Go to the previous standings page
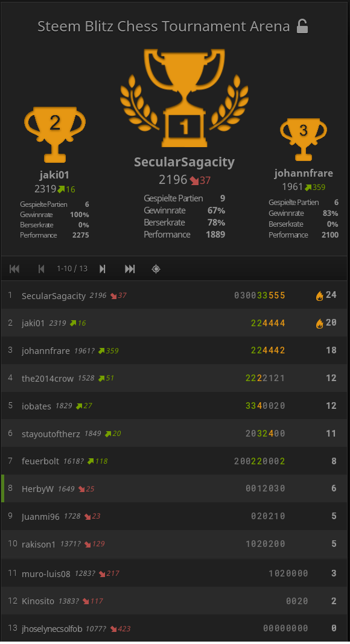This screenshot has height=644, width=350. point(41,269)
